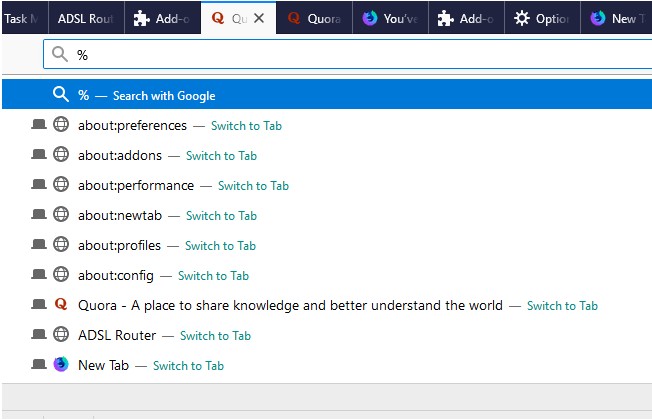
Task: Switch to the New Tab tab in the tab strip
Action: pos(615,18)
